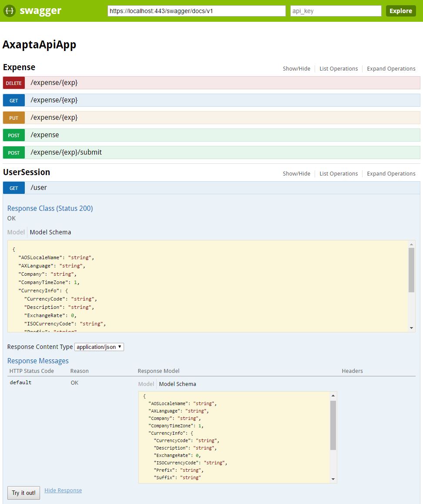Expand Operations for UserSession section
Viewport: 423px width, 504px height.
click(x=391, y=174)
